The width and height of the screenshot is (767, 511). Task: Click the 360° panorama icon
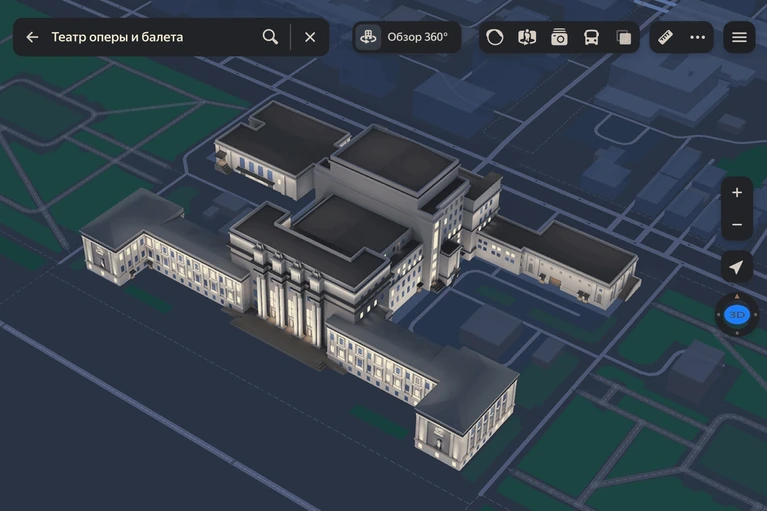[x=368, y=37]
